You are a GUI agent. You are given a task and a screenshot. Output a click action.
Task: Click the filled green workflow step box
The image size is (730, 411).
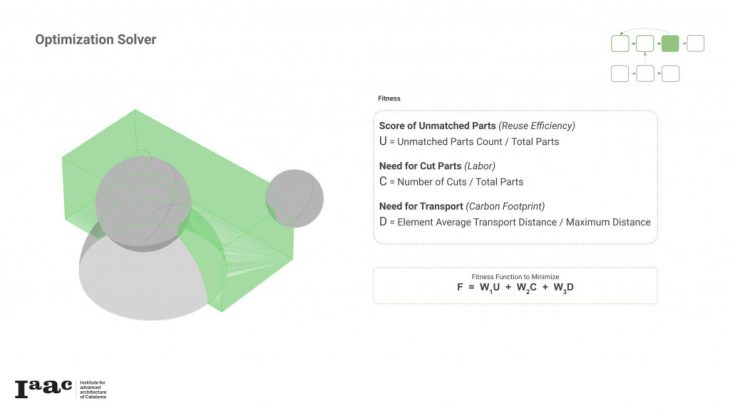[670, 43]
